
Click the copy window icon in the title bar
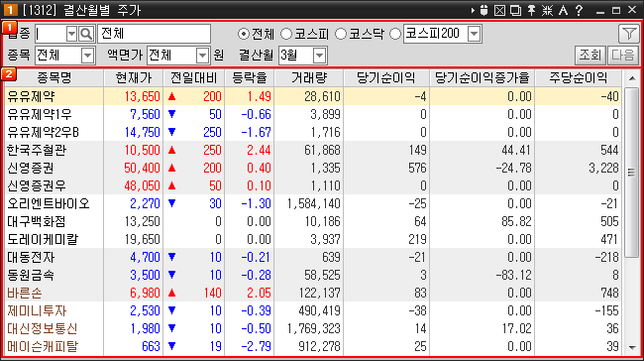click(x=515, y=10)
